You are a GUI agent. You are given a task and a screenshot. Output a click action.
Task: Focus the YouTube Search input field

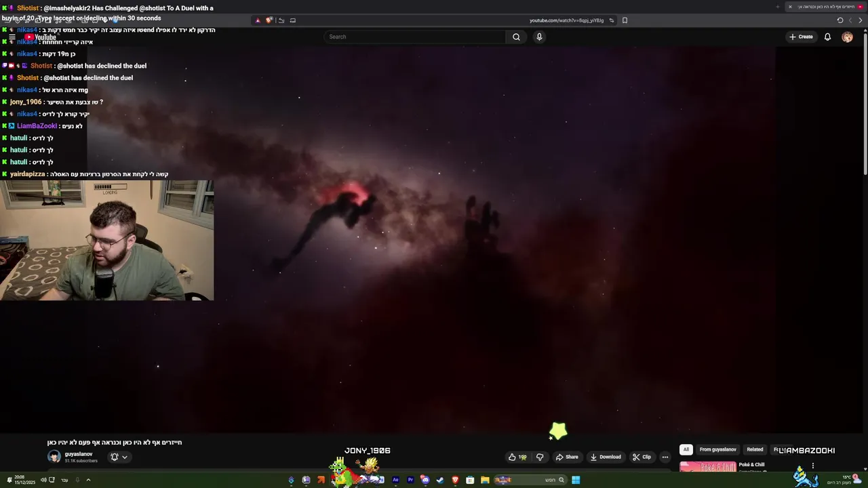coord(415,37)
